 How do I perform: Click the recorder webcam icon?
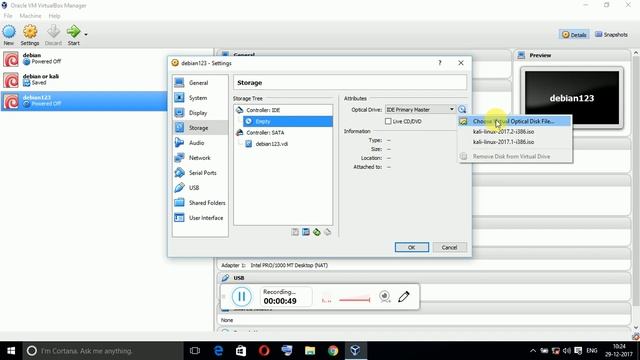[384, 296]
